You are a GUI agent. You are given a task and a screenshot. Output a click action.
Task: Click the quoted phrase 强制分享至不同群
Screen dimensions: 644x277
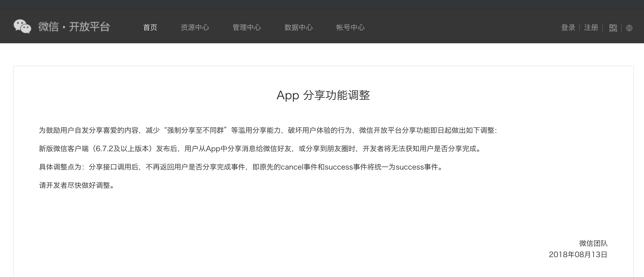pos(195,130)
